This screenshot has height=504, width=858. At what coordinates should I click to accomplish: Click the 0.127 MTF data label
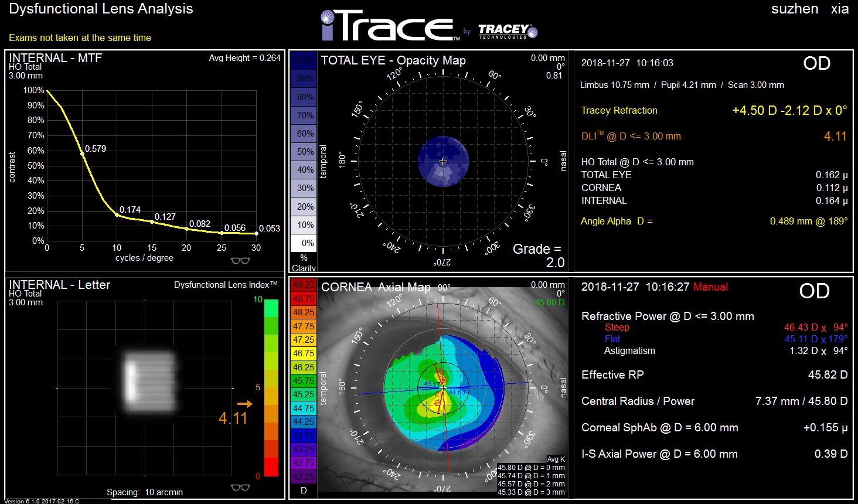click(x=165, y=217)
